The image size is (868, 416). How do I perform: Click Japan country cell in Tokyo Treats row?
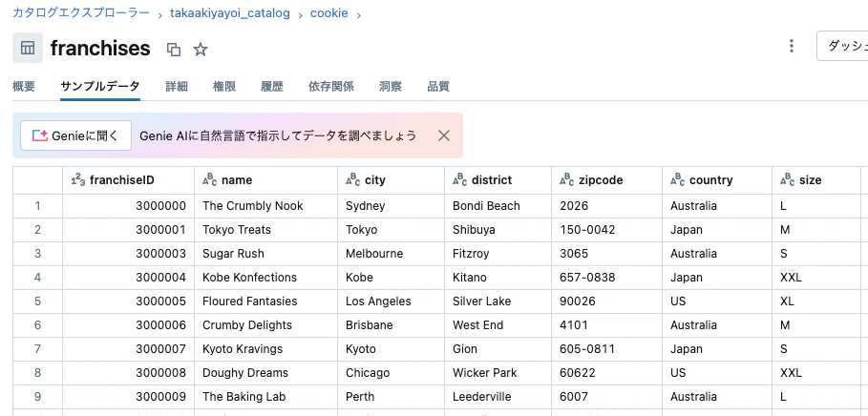(x=717, y=230)
